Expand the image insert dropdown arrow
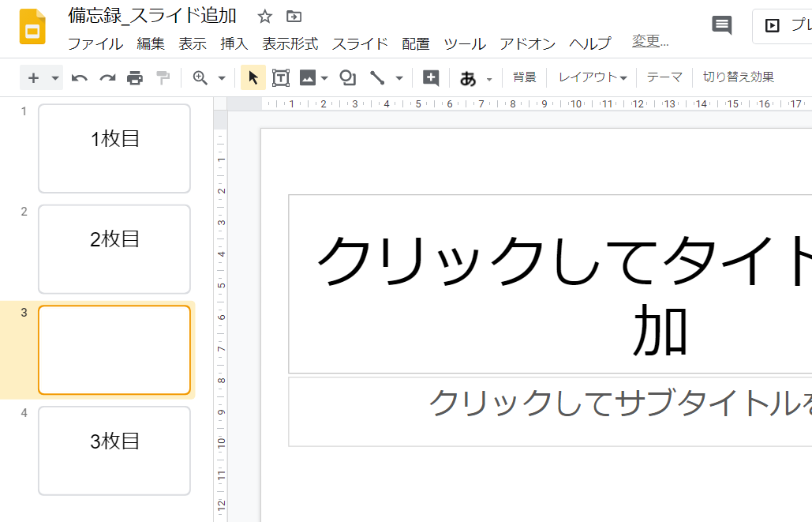This screenshot has width=812, height=522. pyautogui.click(x=324, y=79)
